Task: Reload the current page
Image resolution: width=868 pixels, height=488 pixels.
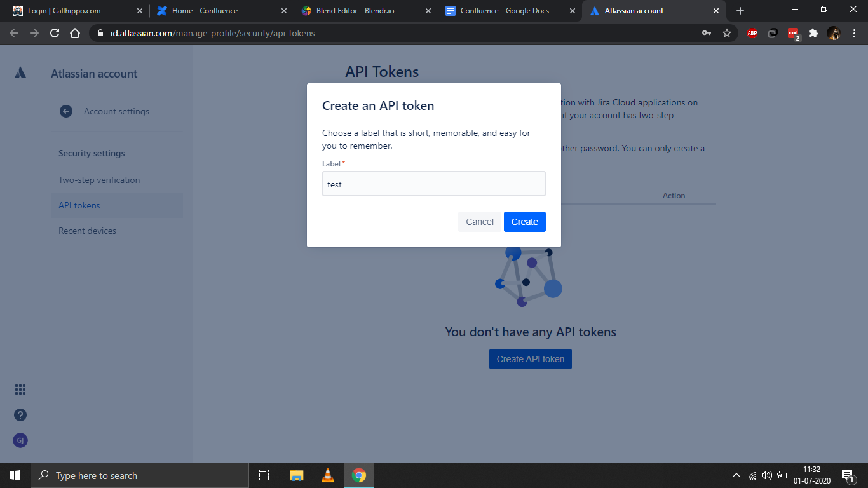Action: [x=55, y=33]
